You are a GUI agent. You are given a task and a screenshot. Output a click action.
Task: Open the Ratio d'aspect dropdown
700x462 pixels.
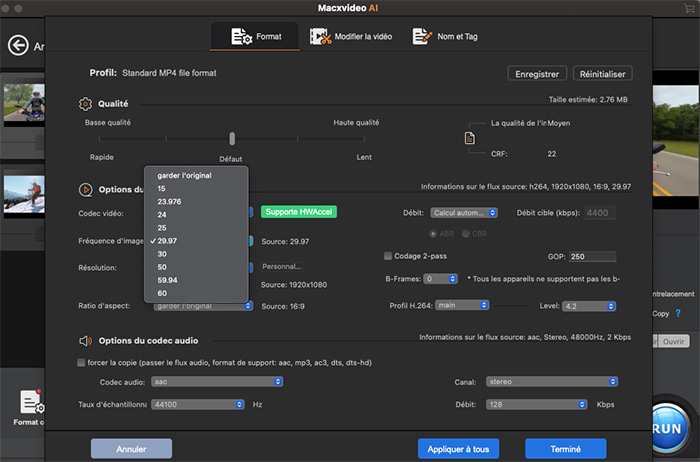204,307
